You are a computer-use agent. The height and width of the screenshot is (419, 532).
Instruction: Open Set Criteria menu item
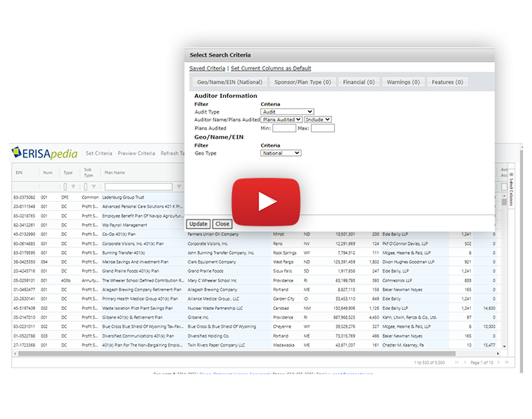[x=98, y=153]
